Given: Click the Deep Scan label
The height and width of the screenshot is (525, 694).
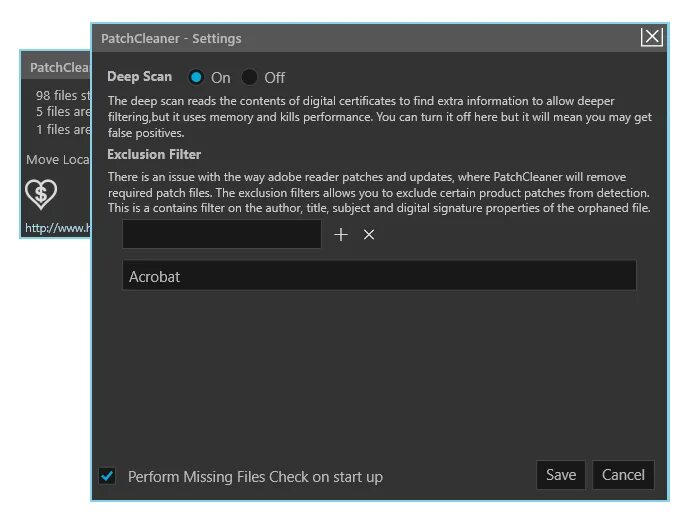Looking at the screenshot, I should [x=140, y=77].
